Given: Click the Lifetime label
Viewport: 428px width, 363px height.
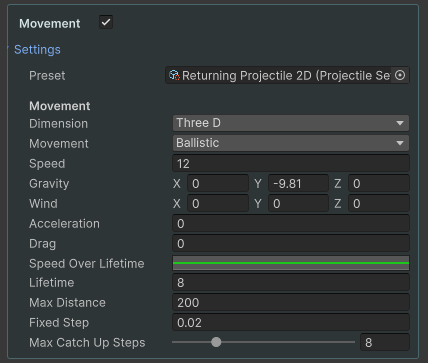Looking at the screenshot, I should click(52, 283).
